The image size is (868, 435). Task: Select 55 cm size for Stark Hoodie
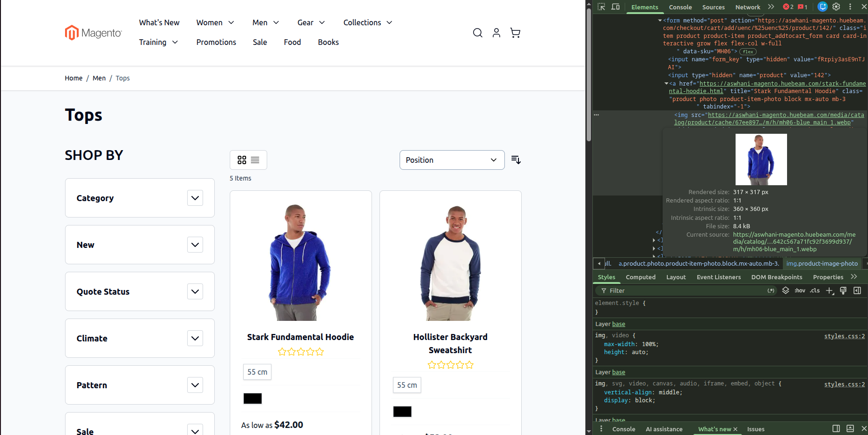click(x=257, y=372)
